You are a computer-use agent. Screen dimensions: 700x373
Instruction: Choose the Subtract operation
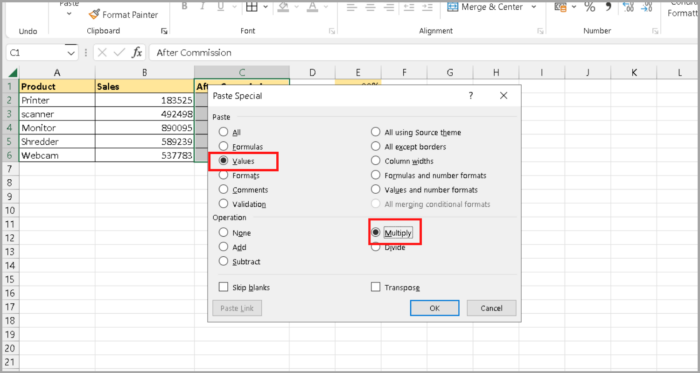click(x=240, y=261)
